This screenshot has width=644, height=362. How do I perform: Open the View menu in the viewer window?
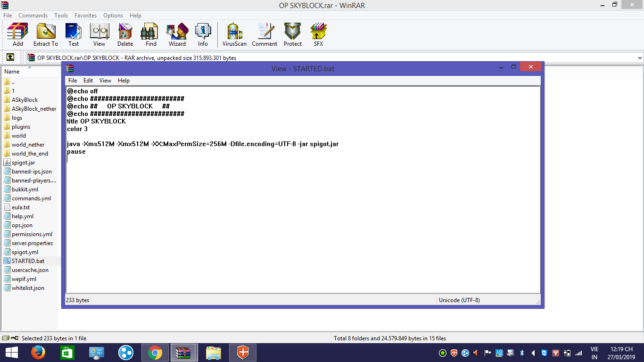point(105,81)
